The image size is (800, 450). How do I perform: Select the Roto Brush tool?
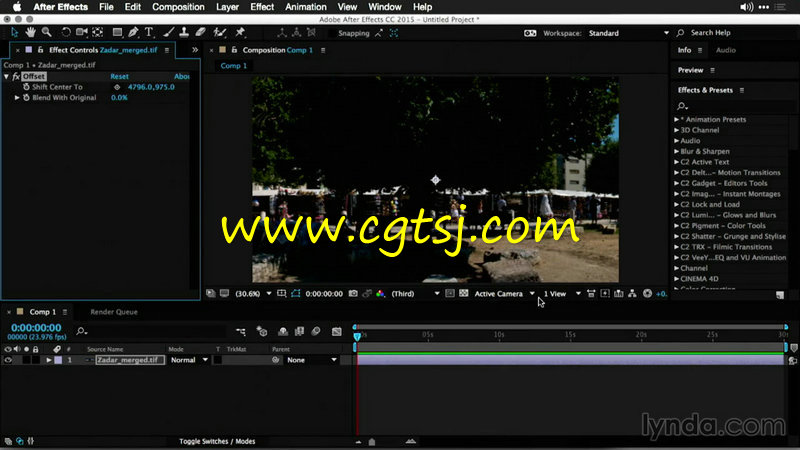pos(220,33)
